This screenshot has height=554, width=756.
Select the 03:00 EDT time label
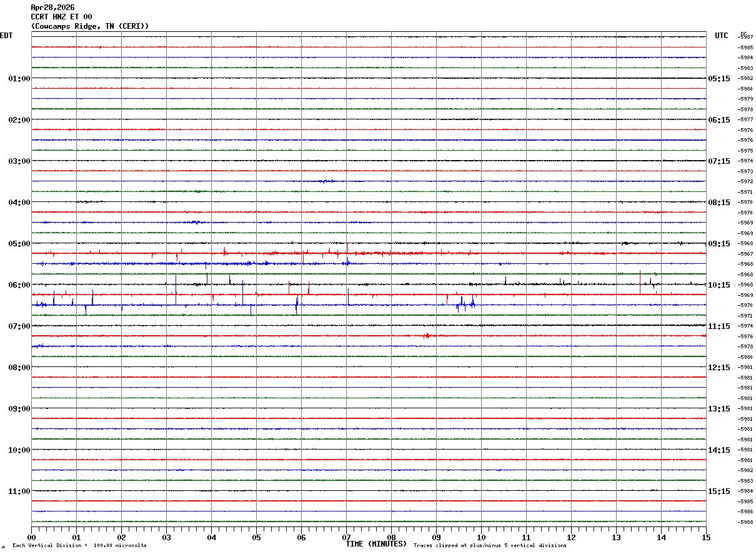19,161
